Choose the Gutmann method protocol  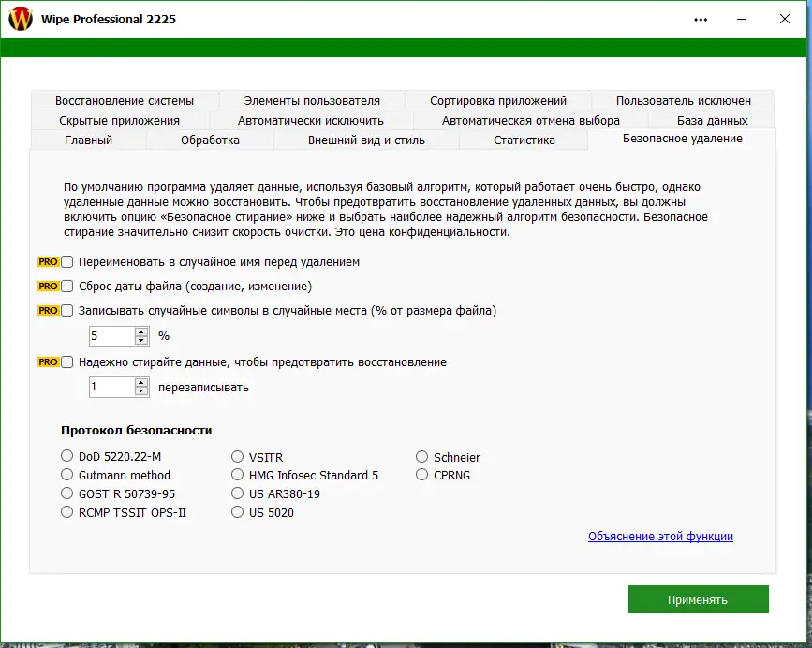click(x=66, y=474)
